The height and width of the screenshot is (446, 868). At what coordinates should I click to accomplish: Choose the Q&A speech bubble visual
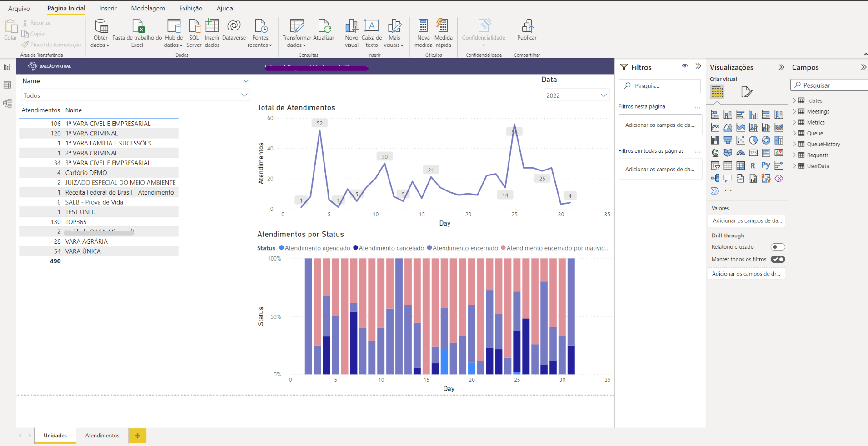(x=728, y=178)
